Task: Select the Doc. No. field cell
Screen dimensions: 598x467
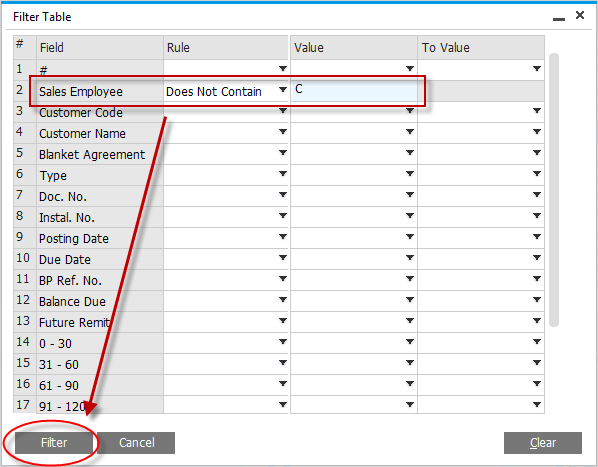Action: coord(100,196)
